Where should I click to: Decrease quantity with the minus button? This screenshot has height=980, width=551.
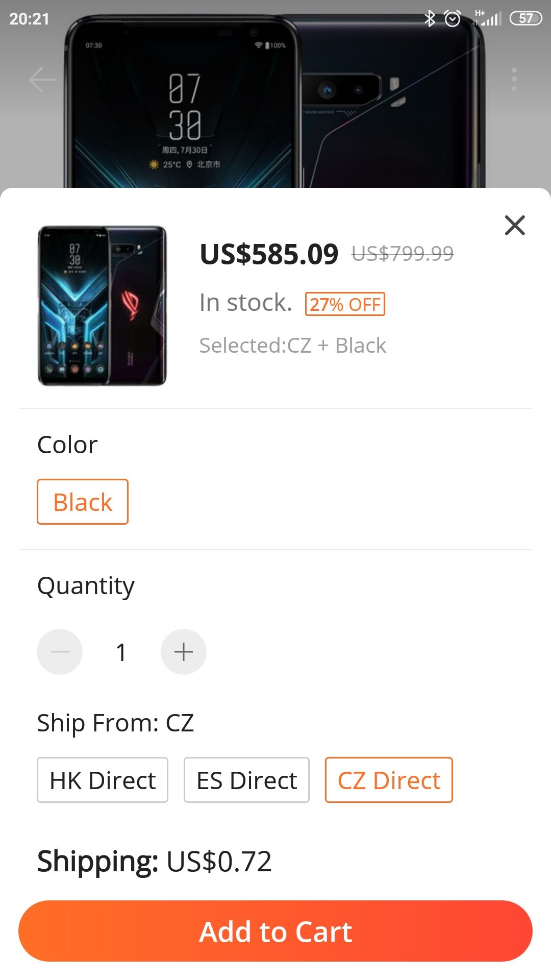click(x=60, y=652)
